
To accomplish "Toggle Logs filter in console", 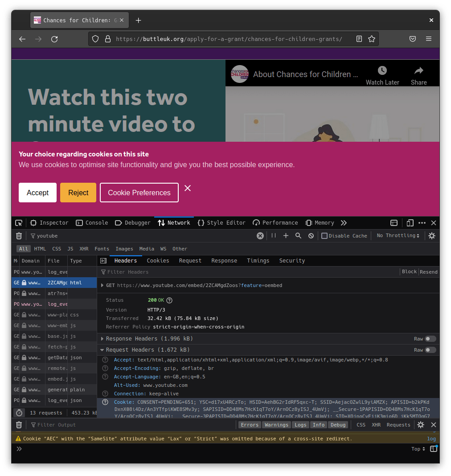I will 300,425.
